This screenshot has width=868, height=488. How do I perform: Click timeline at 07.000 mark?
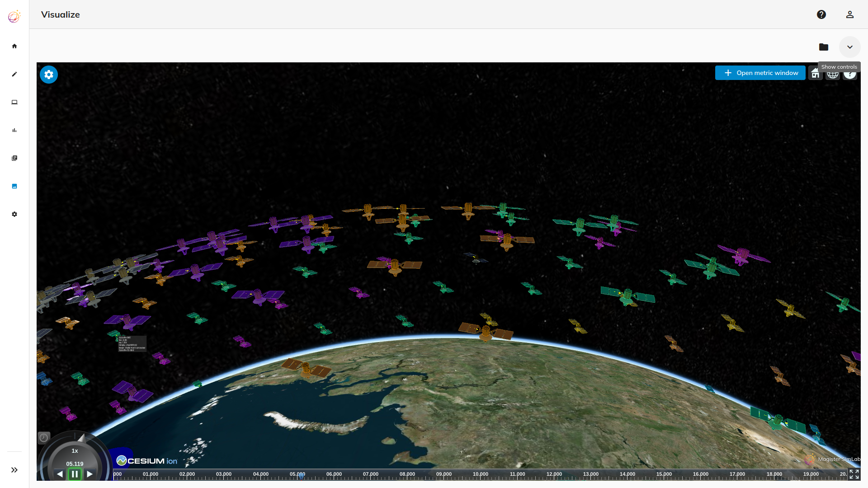click(x=371, y=474)
